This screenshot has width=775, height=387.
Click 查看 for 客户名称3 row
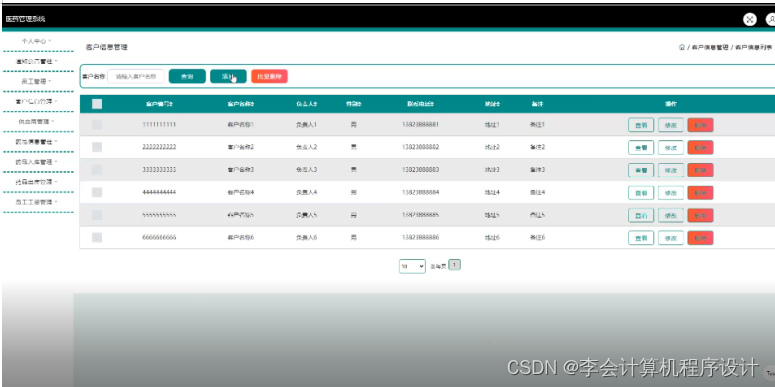641,170
